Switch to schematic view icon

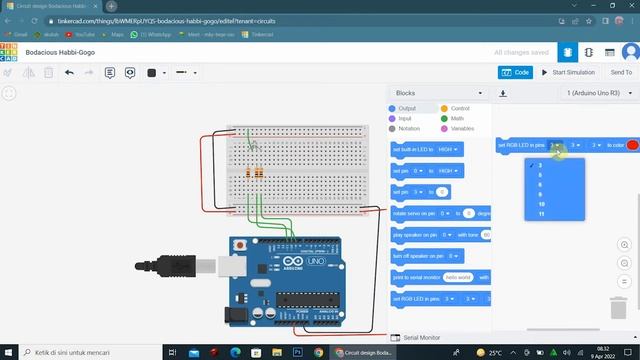pyautogui.click(x=589, y=52)
